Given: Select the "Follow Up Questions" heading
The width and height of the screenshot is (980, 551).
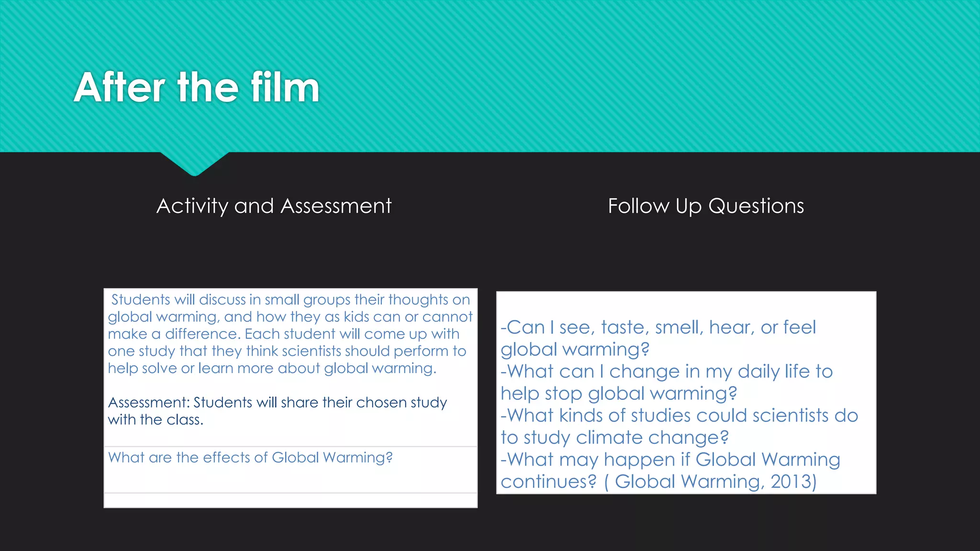Looking at the screenshot, I should click(x=706, y=206).
